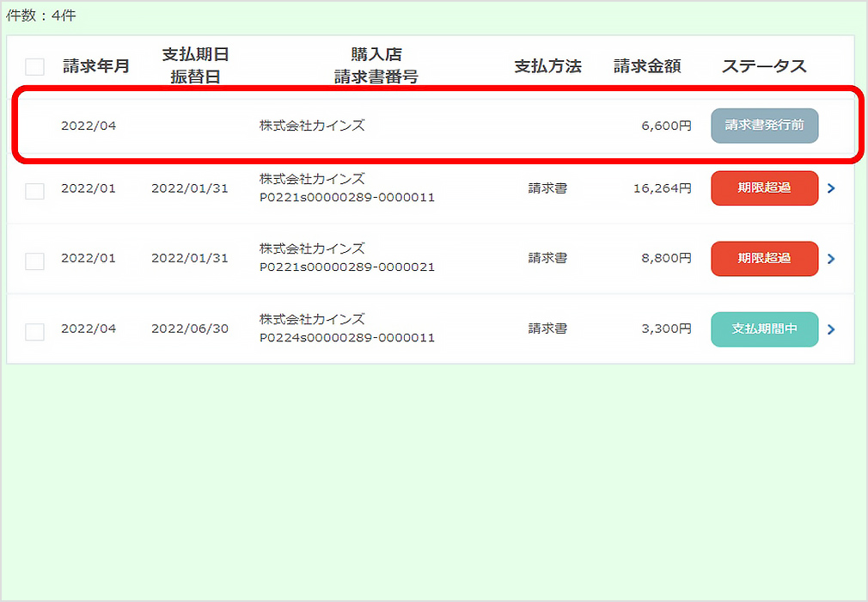
Task: Click the 支払期間中 status badge
Action: (764, 329)
